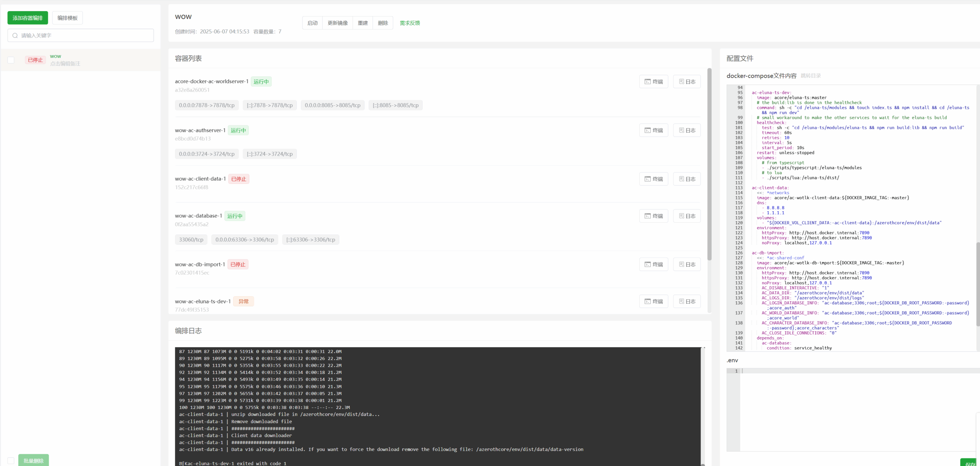Open terminal for wow-ac-eluna-ts-dev-1

tap(653, 301)
